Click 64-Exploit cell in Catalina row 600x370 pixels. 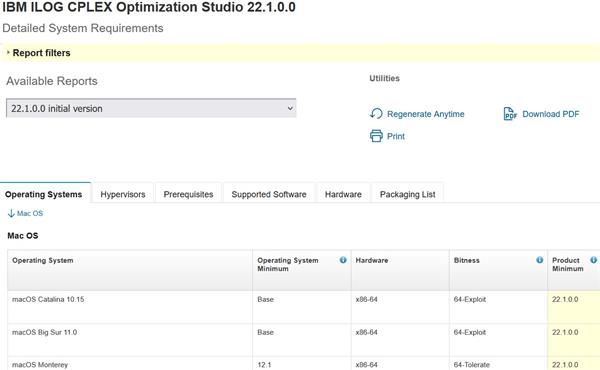(x=498, y=307)
